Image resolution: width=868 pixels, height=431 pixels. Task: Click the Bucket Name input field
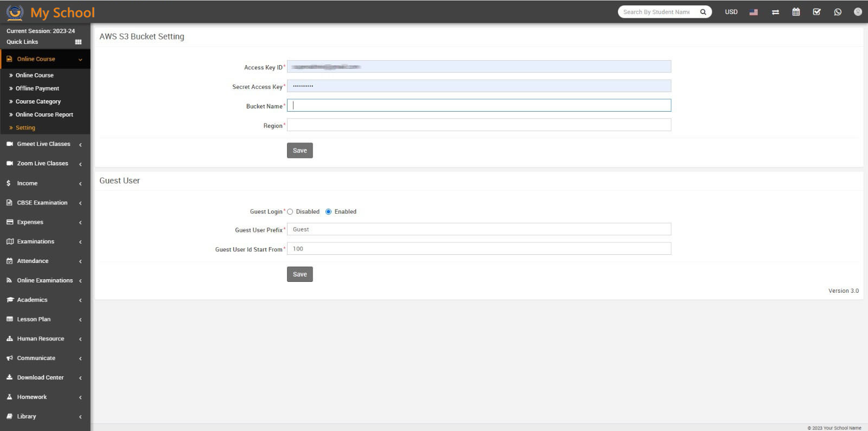(478, 106)
